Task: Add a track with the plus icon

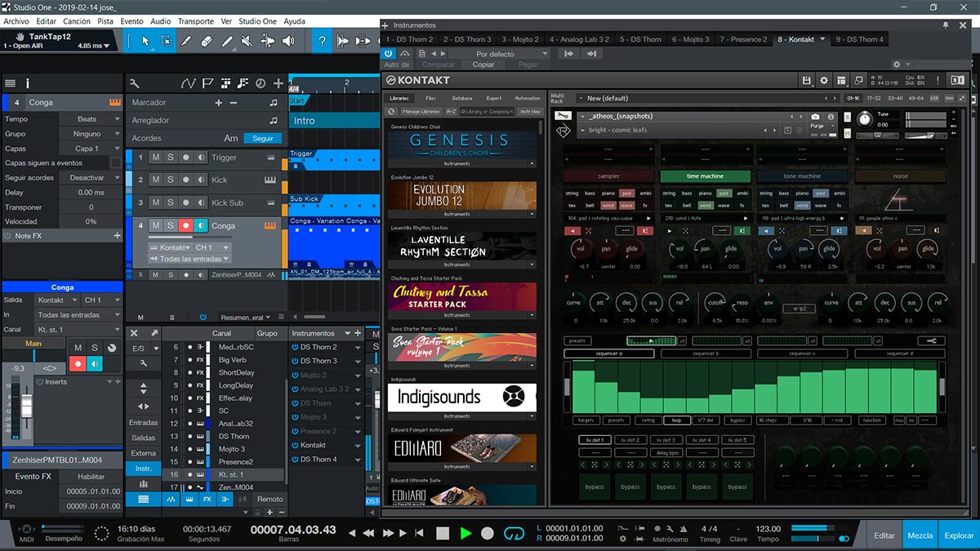Action: click(x=278, y=83)
